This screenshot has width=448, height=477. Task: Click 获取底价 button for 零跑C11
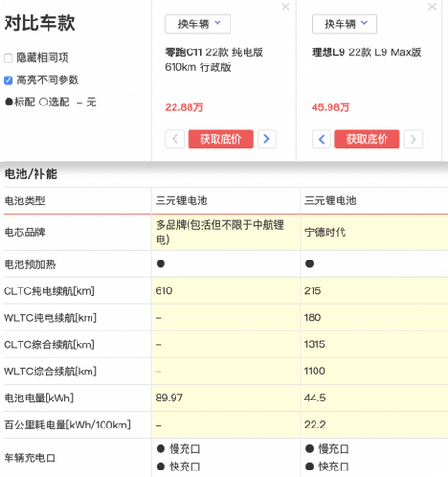click(x=220, y=139)
